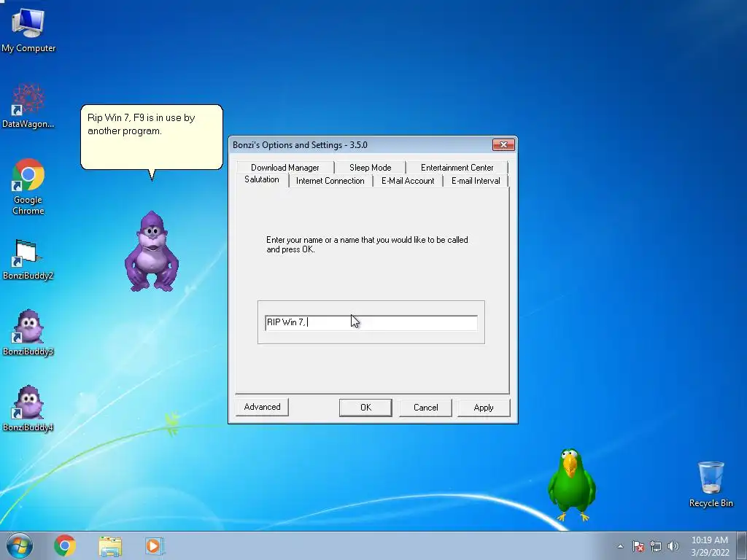Close the Bonzi's Options and Settings dialog
The image size is (747, 560).
click(x=503, y=145)
